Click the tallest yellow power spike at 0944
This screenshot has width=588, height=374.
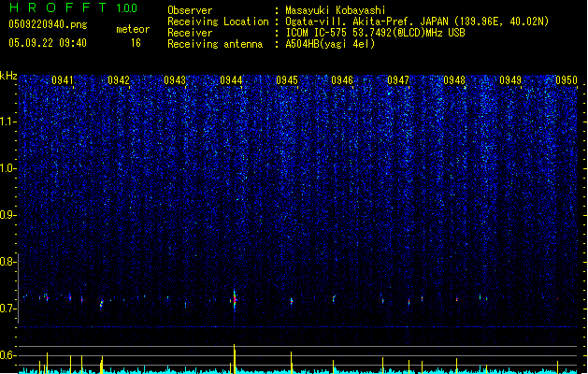coord(235,359)
